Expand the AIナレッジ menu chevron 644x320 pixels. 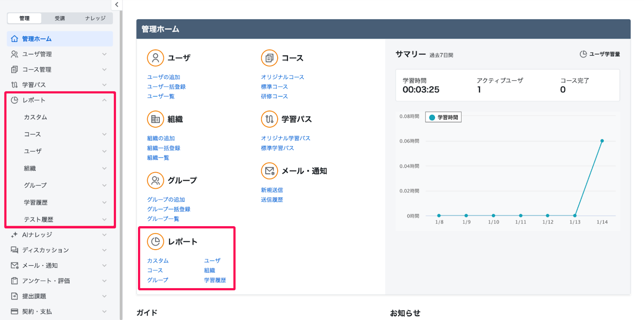click(104, 235)
